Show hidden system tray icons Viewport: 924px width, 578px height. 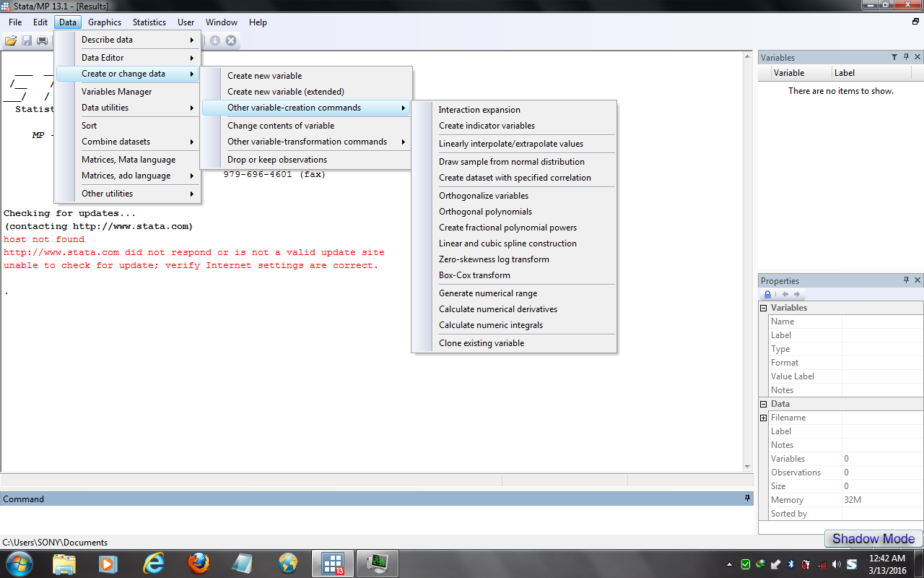pos(730,564)
